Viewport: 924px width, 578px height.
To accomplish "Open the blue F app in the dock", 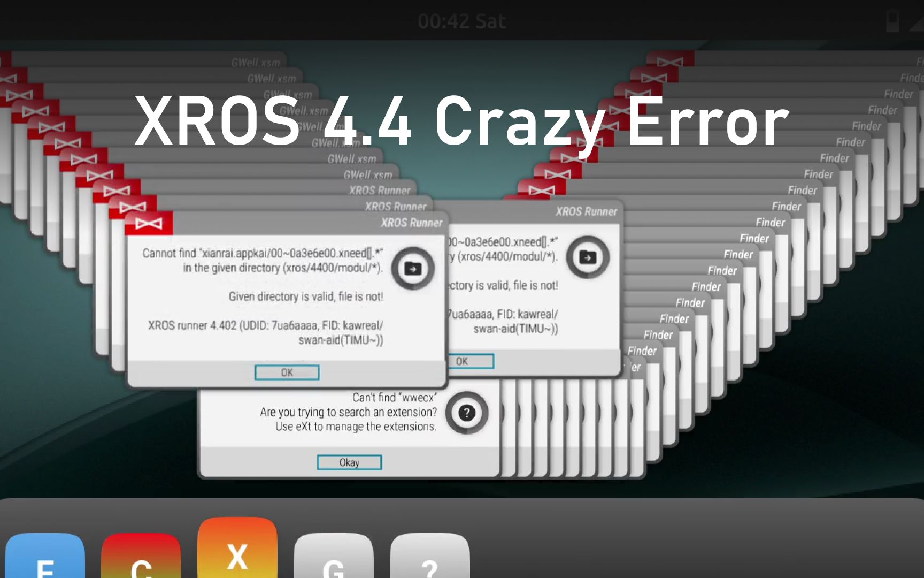I will tap(45, 556).
